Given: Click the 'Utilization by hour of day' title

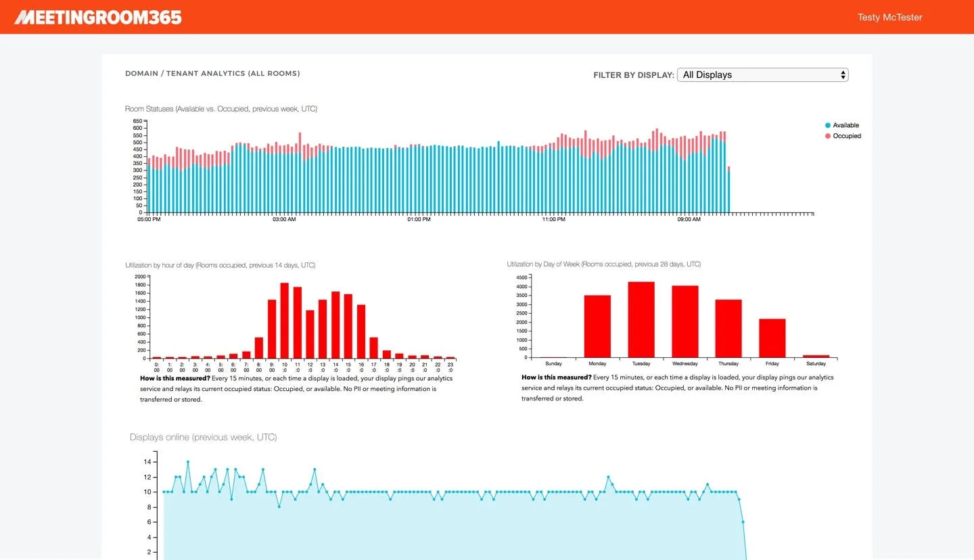Looking at the screenshot, I should (220, 265).
